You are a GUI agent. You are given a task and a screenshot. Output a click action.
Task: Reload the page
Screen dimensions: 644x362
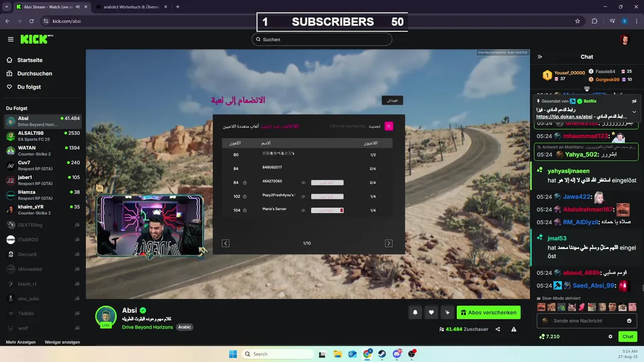pos(31,21)
